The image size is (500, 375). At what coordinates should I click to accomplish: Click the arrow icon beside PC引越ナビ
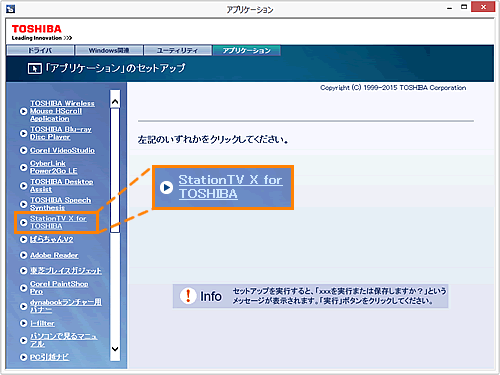[x=23, y=357]
